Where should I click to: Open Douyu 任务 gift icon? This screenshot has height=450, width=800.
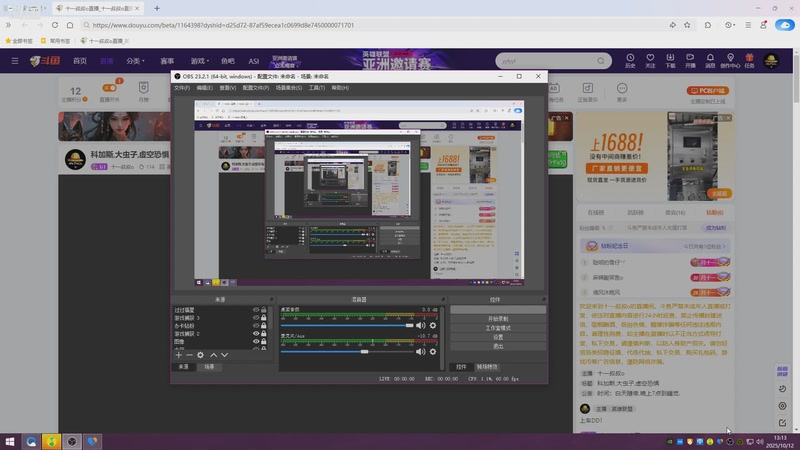click(749, 60)
